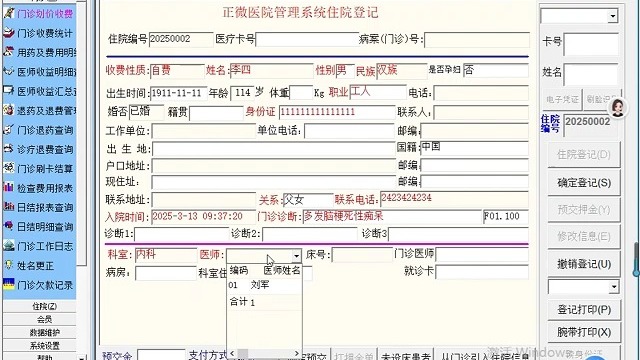Click the 从门诊引入住院信息 button
The width and height of the screenshot is (640, 360).
pyautogui.click(x=485, y=355)
